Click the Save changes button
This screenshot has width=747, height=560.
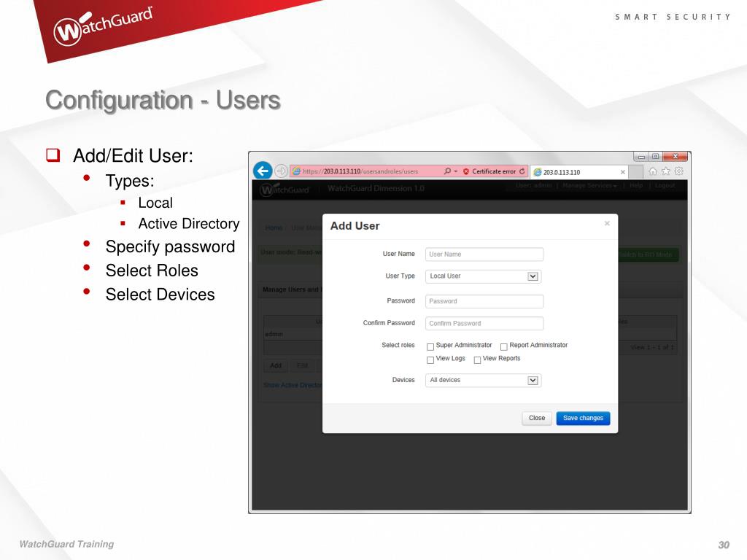click(583, 418)
